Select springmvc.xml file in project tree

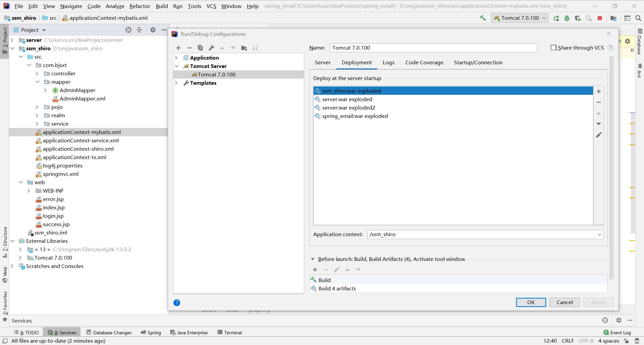60,174
